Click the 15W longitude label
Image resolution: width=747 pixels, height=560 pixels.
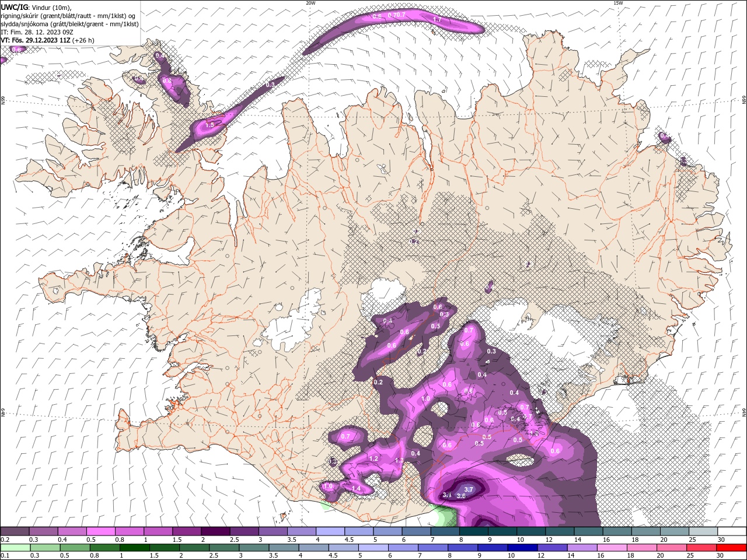click(618, 3)
